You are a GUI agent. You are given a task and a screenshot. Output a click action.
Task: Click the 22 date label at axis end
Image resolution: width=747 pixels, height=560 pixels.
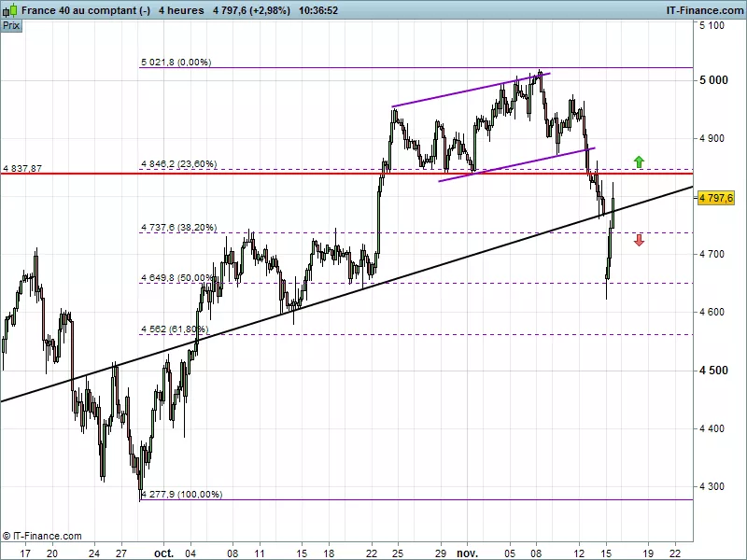pyautogui.click(x=675, y=553)
